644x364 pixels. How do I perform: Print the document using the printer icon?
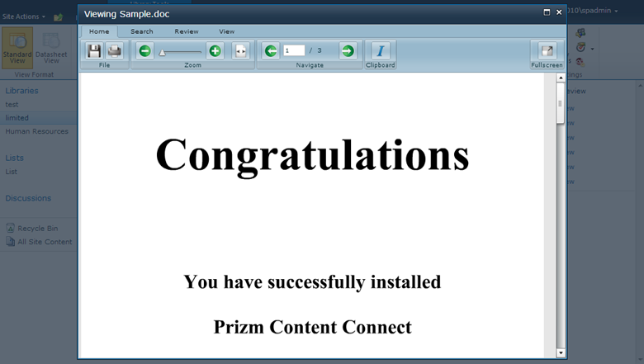point(114,51)
